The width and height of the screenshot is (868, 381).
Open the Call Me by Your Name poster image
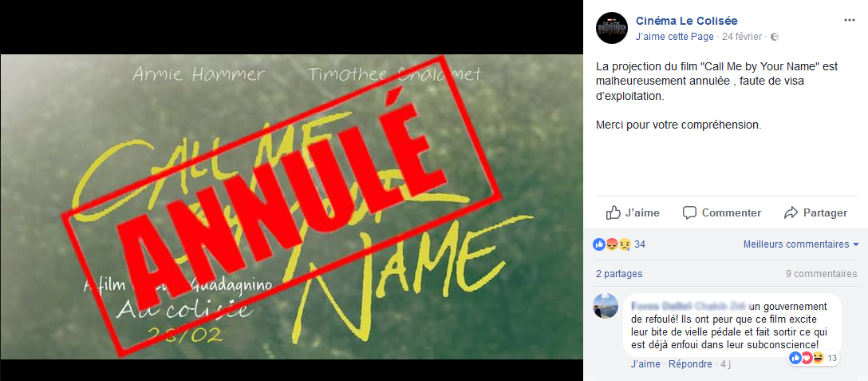point(291,206)
